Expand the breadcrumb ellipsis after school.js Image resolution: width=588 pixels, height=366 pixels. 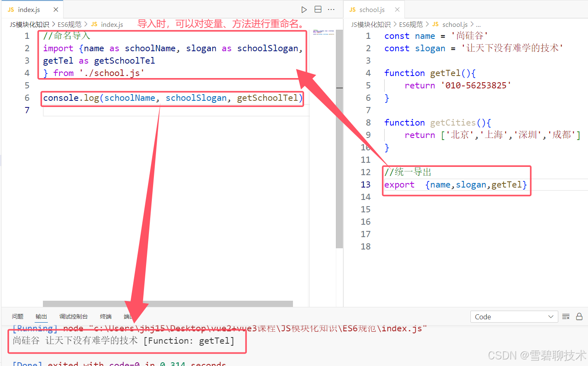pyautogui.click(x=478, y=25)
